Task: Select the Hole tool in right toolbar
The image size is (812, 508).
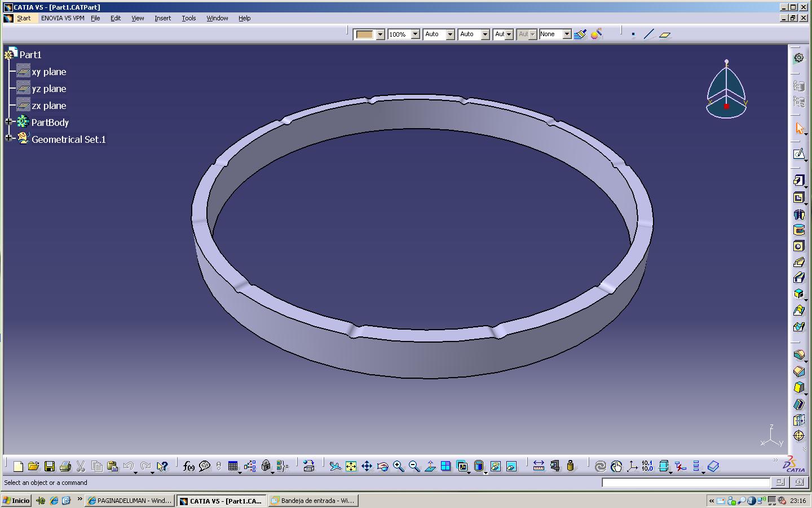Action: [x=798, y=246]
